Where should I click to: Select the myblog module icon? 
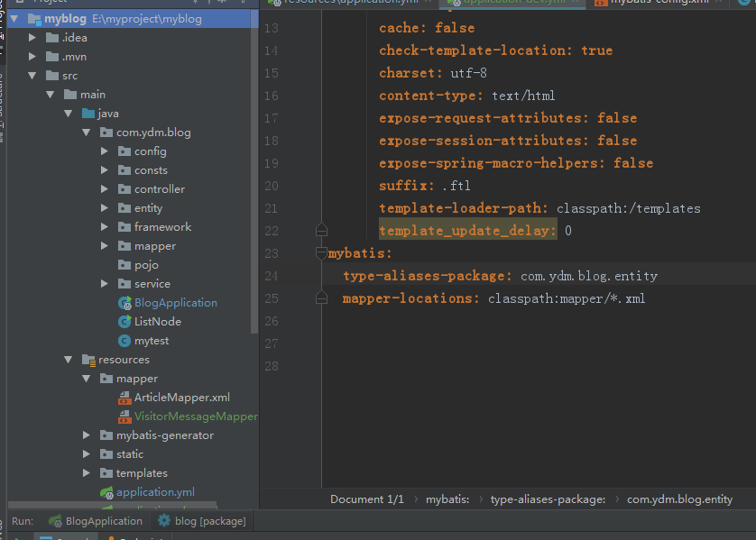(x=34, y=19)
